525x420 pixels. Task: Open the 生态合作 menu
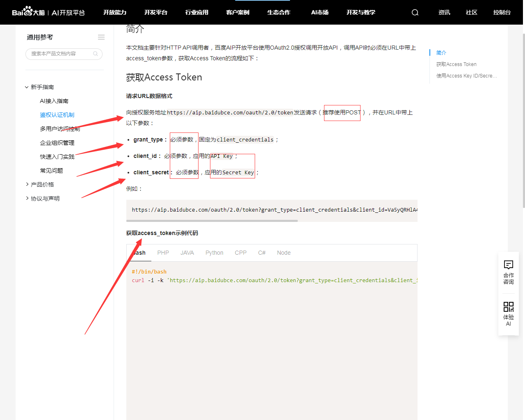[279, 12]
